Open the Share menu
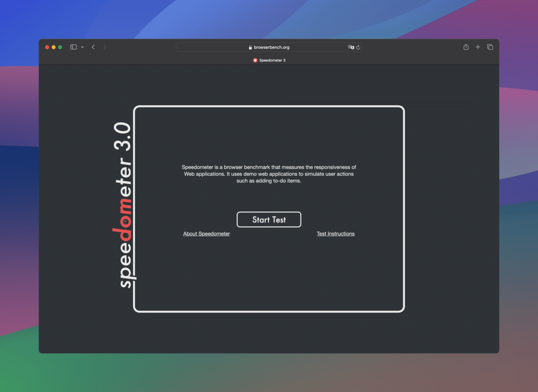The height and width of the screenshot is (392, 538). click(x=466, y=47)
